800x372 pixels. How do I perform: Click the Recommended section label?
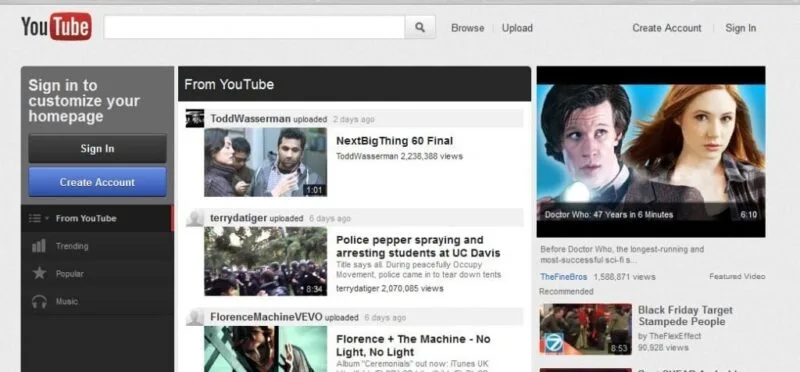(566, 291)
